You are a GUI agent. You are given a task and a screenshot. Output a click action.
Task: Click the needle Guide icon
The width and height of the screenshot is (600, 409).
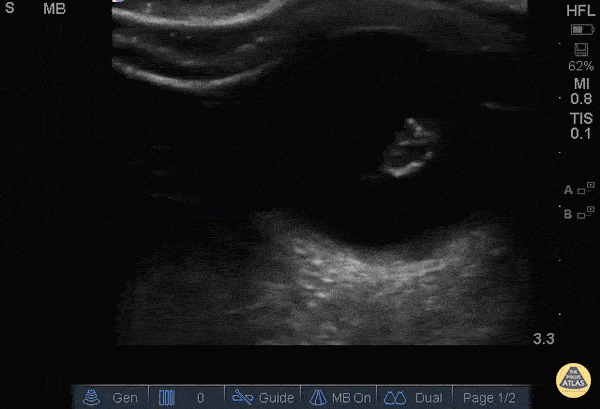point(241,397)
